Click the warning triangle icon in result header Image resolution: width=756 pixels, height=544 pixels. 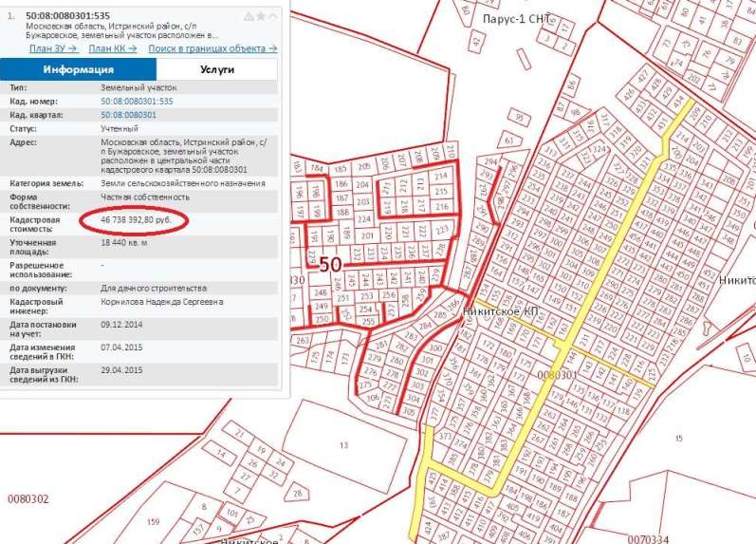(249, 16)
